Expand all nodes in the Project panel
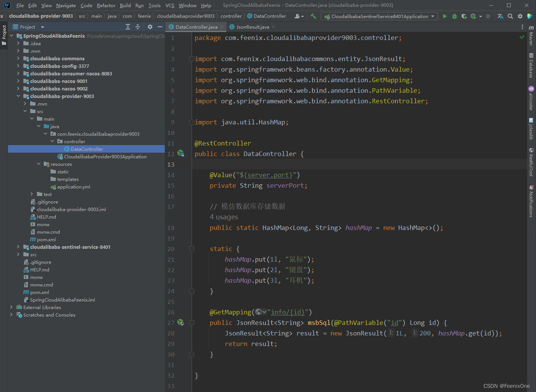 128,27
